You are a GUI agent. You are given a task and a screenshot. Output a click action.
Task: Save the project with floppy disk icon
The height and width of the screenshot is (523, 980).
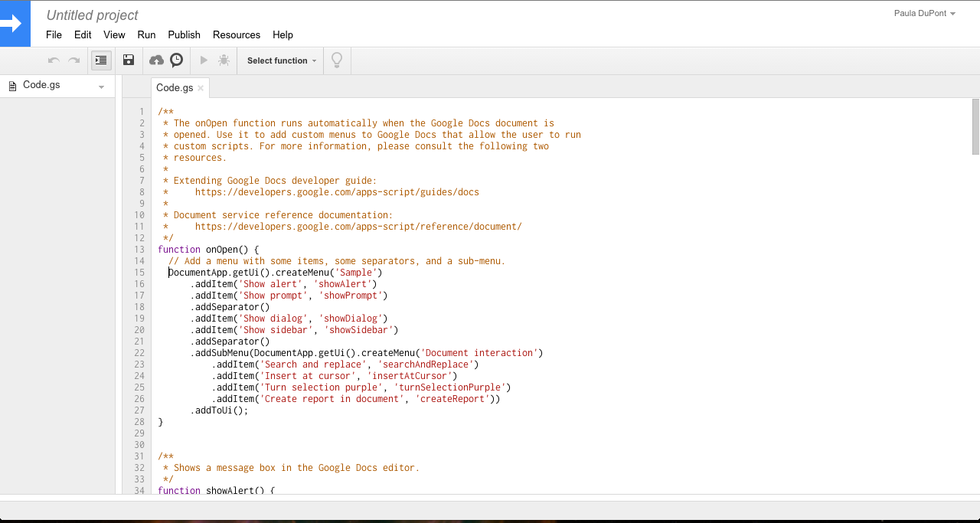[x=129, y=60]
